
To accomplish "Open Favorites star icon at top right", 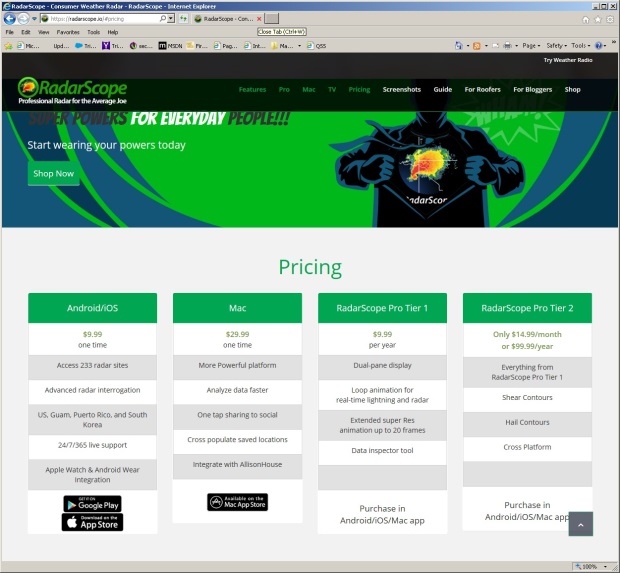I will [x=597, y=19].
